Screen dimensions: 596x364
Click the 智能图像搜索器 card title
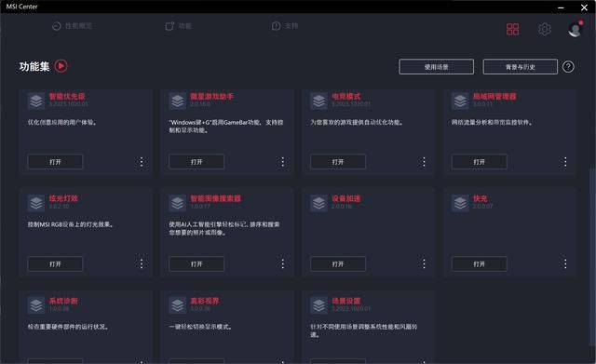tap(215, 198)
